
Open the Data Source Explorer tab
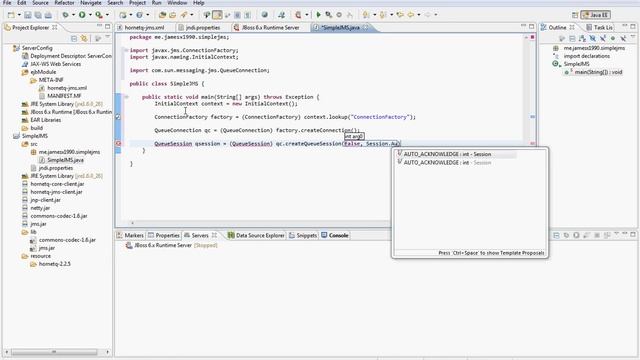click(x=256, y=236)
